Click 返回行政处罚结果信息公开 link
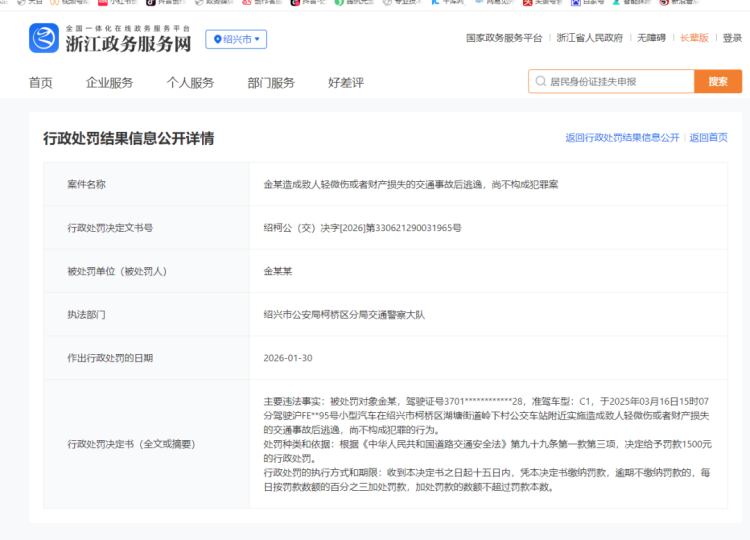The height and width of the screenshot is (540, 750). pyautogui.click(x=622, y=138)
